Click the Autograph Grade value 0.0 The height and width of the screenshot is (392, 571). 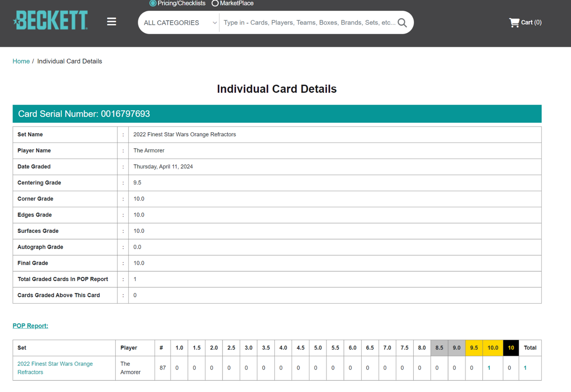tap(137, 247)
